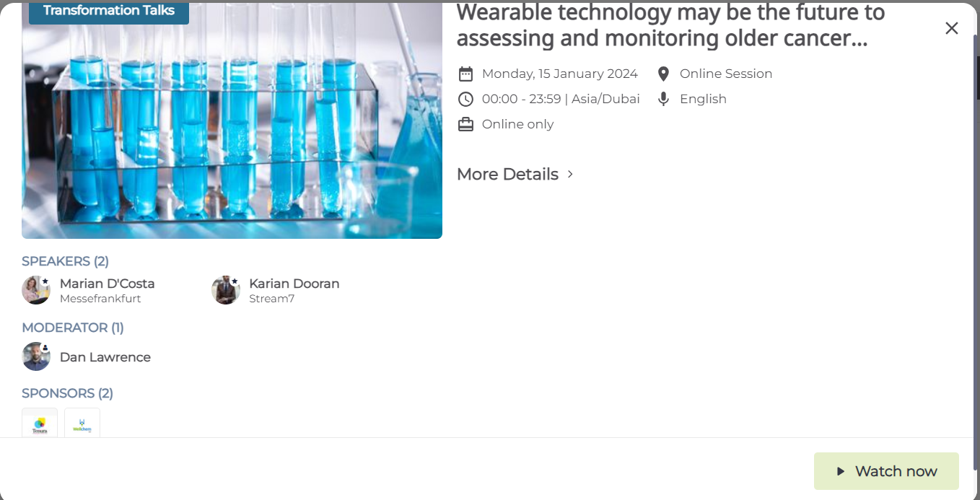Viewport: 980px width, 500px height.
Task: Close the session details dialog
Action: coord(952,28)
